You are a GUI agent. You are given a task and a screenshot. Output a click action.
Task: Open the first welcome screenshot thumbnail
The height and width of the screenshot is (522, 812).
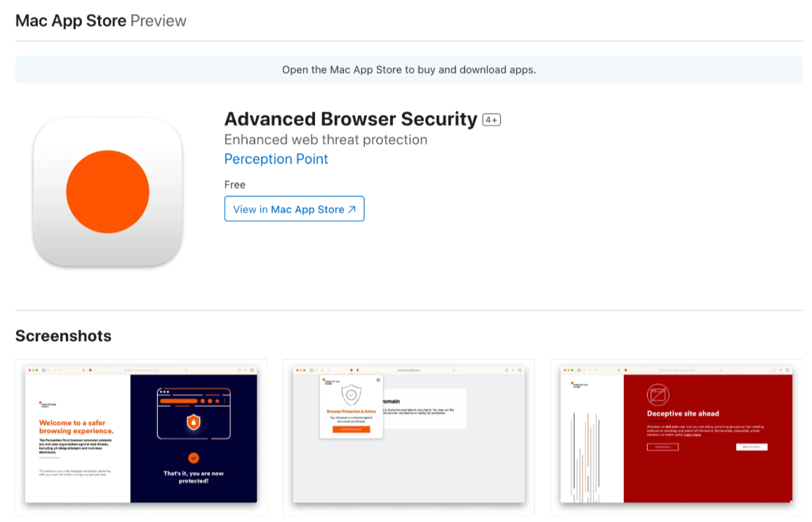coord(141,434)
